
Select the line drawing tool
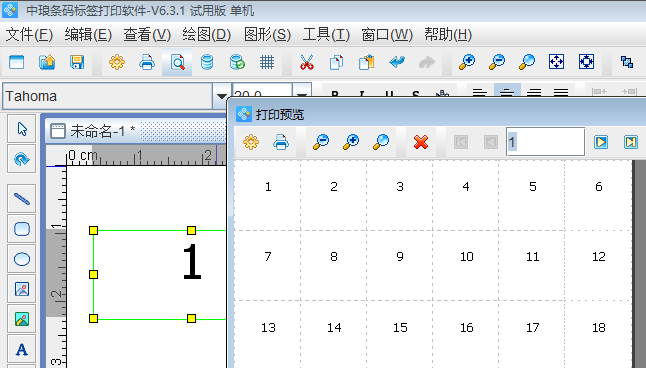(22, 199)
